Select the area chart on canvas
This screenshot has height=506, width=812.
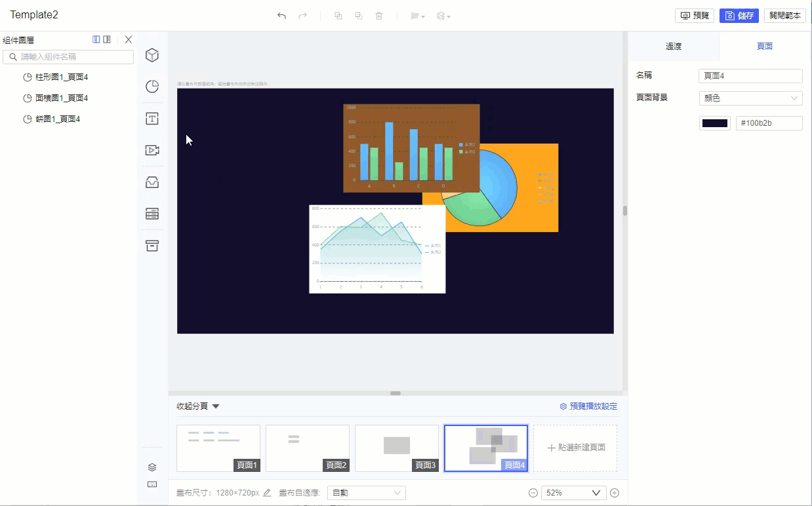pos(377,249)
